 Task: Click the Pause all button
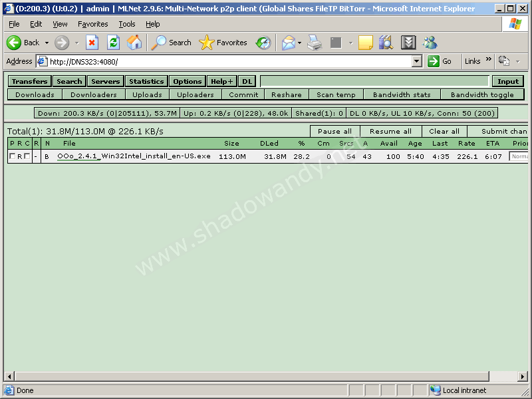[335, 131]
